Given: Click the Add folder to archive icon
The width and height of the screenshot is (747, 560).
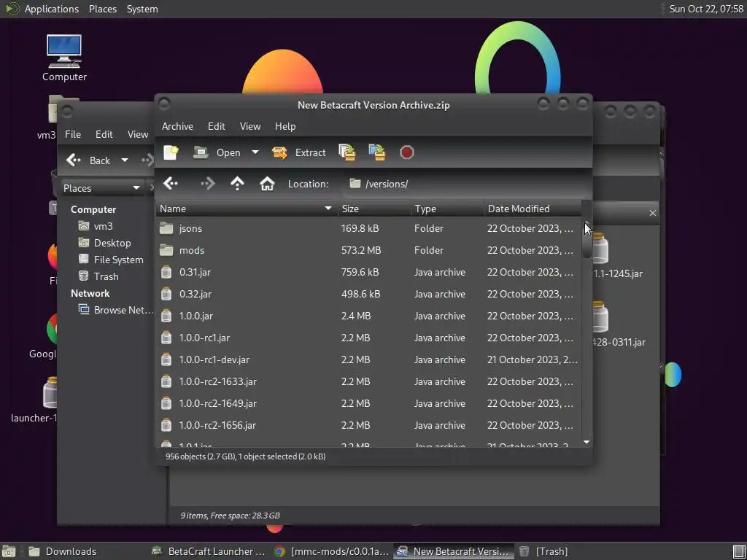Looking at the screenshot, I should click(377, 152).
